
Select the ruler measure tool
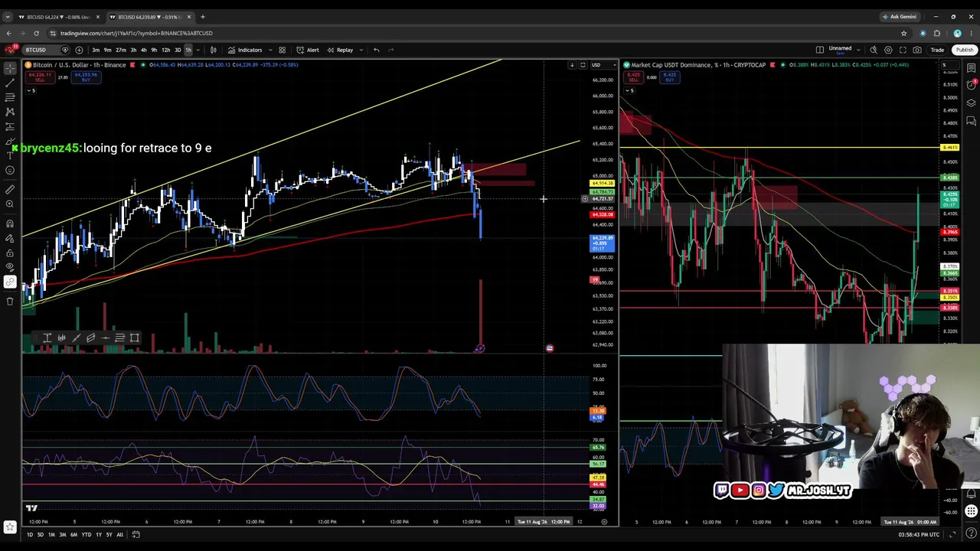10,189
